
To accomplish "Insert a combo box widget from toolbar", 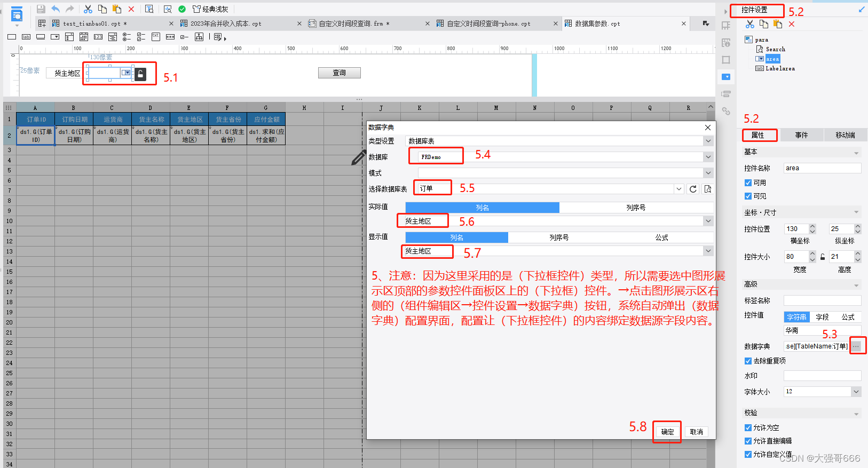I will (x=55, y=37).
